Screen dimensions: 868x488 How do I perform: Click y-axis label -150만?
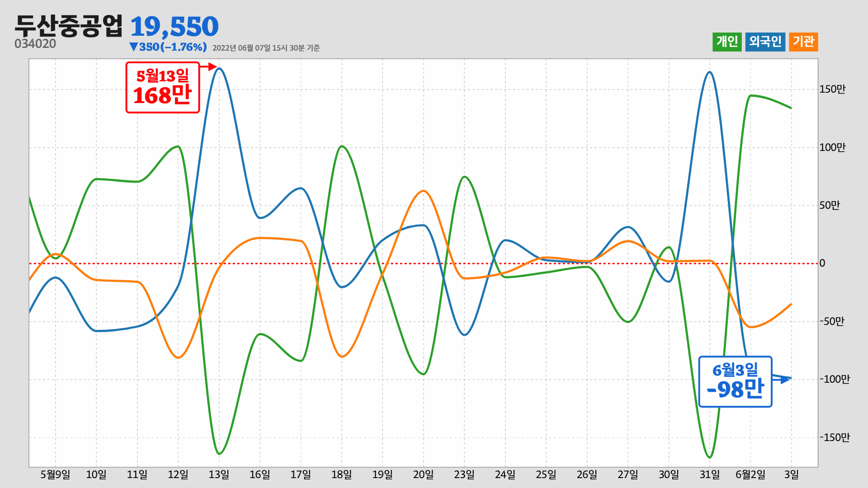pyautogui.click(x=835, y=437)
